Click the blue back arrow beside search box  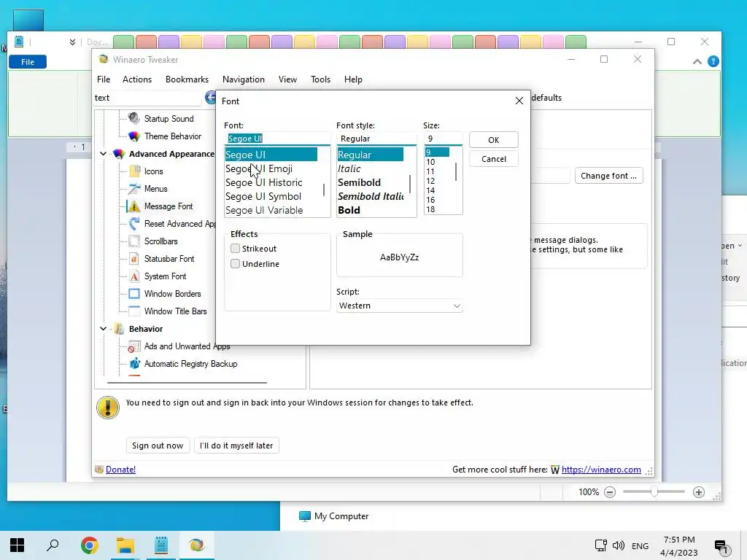coord(211,98)
